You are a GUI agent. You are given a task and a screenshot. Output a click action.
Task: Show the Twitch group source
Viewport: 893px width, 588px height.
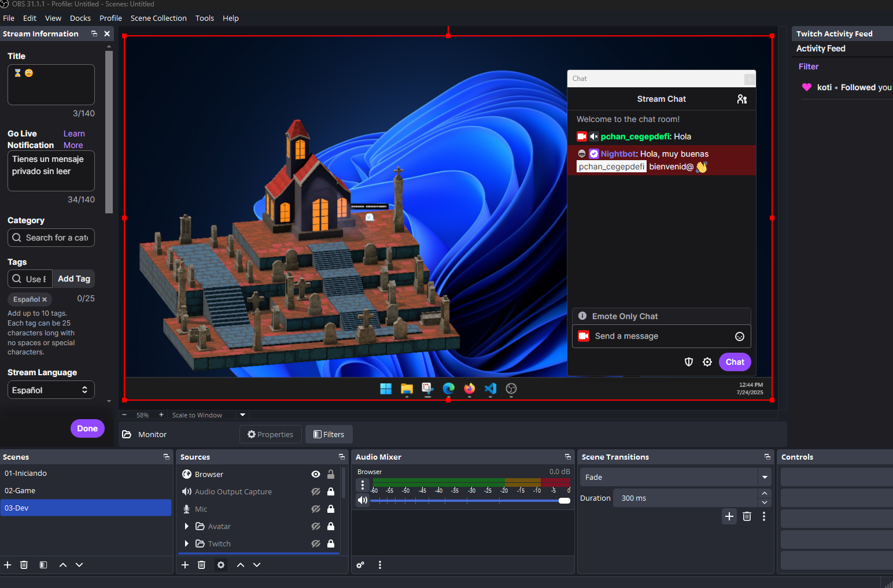316,543
